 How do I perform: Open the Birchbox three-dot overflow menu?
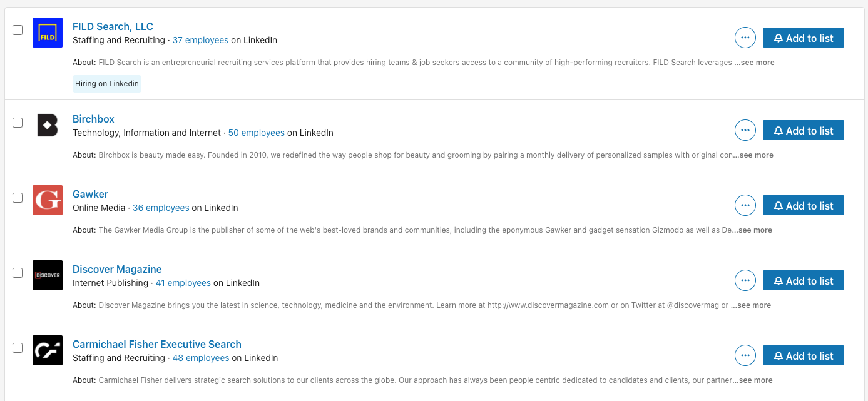(x=745, y=130)
